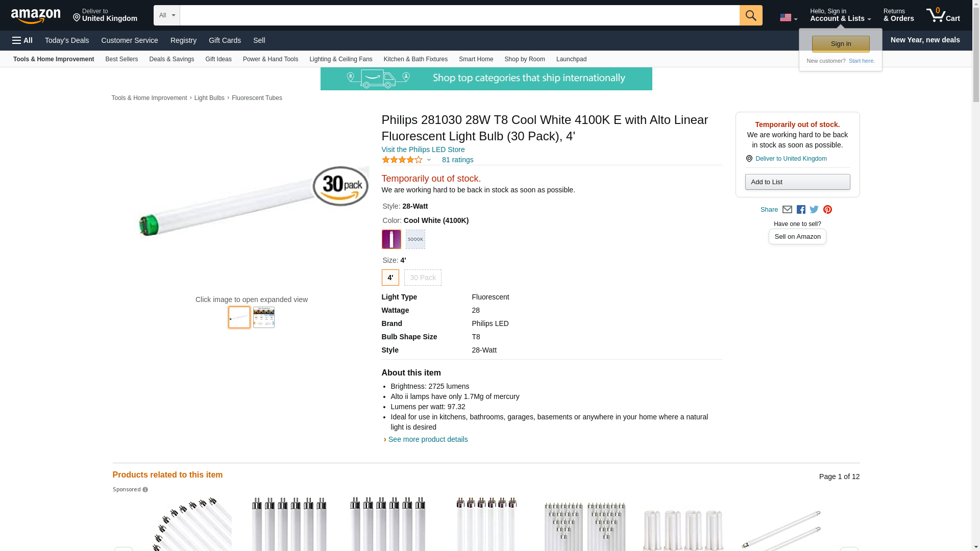Image resolution: width=980 pixels, height=551 pixels.
Task: Share product on Facebook icon
Action: [x=801, y=210]
